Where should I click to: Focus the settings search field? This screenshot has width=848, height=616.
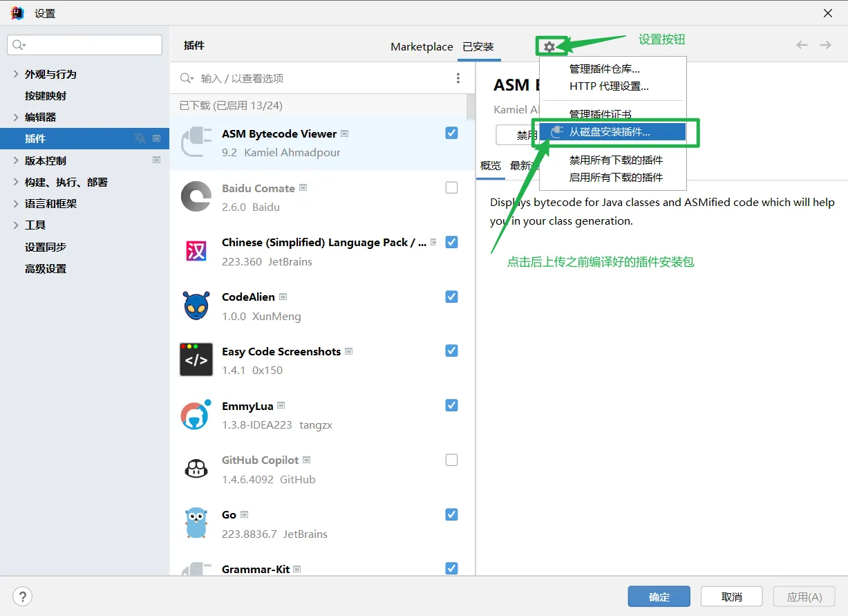84,45
